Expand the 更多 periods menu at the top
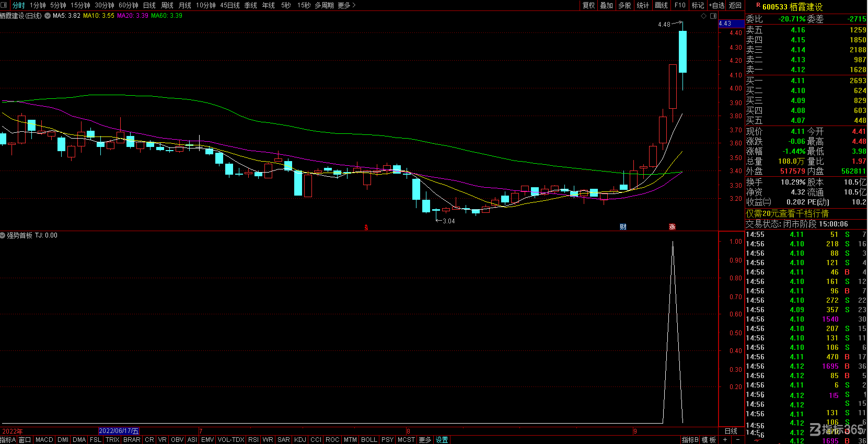The width and height of the screenshot is (868, 444). 346,5
